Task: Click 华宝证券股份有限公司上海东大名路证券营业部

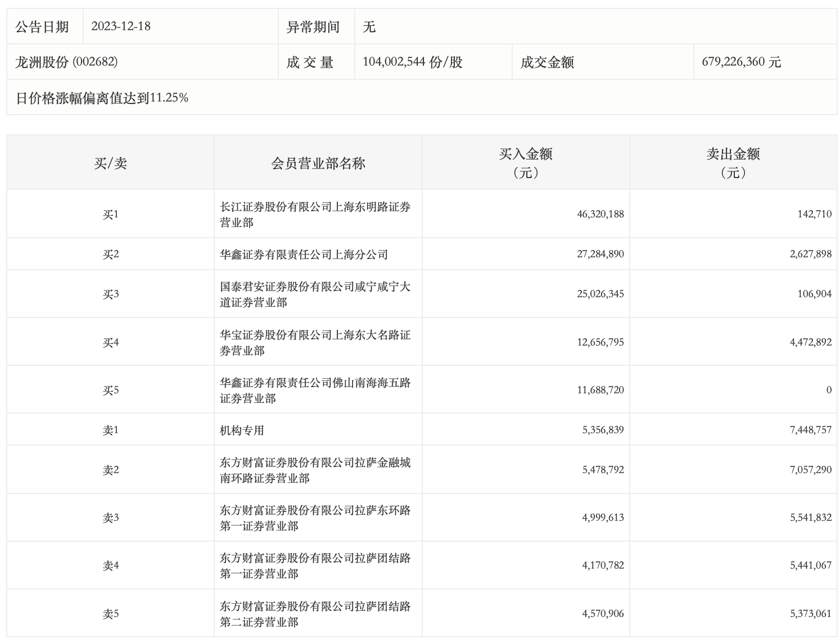Action: pyautogui.click(x=315, y=343)
